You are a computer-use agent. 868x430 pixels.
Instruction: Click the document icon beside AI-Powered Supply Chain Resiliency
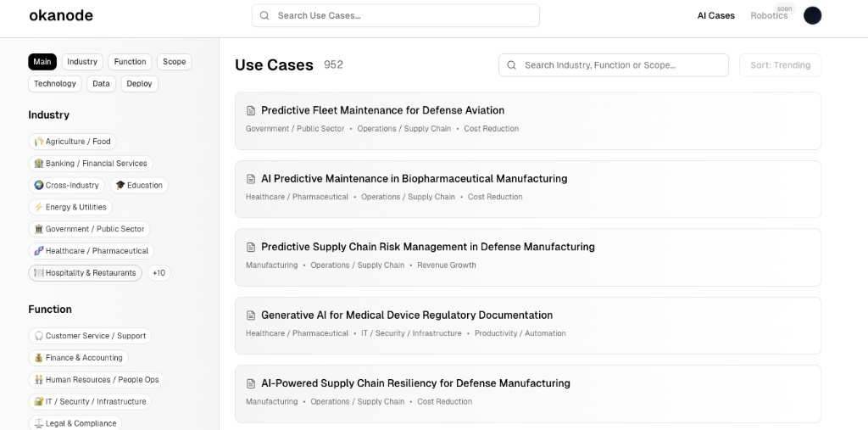251,383
